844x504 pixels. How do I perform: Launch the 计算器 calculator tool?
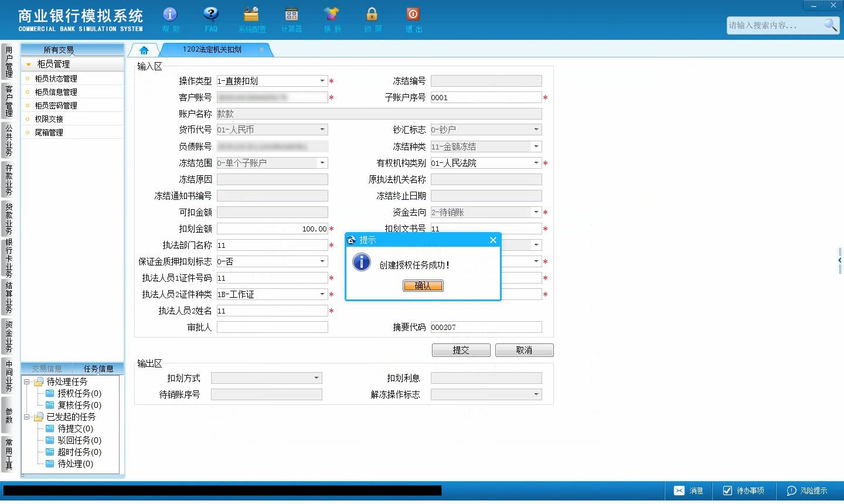(291, 19)
